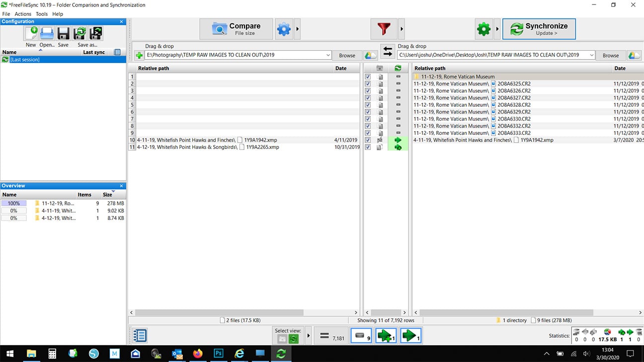Close the Overview panel
Image resolution: width=644 pixels, height=362 pixels.
coord(122,186)
